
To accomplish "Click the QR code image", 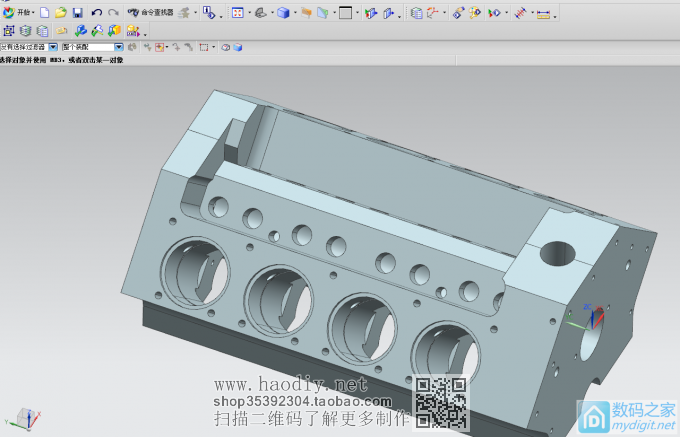I will click(440, 402).
